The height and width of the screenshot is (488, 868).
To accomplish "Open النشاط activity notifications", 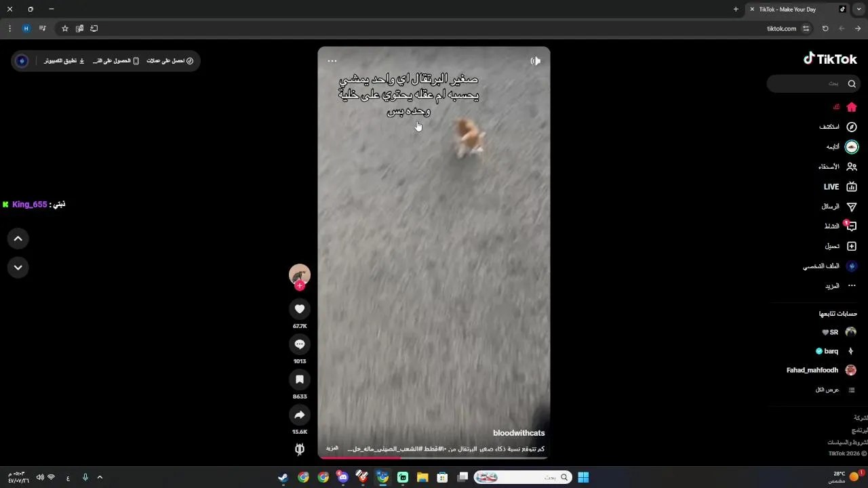I will tap(841, 226).
